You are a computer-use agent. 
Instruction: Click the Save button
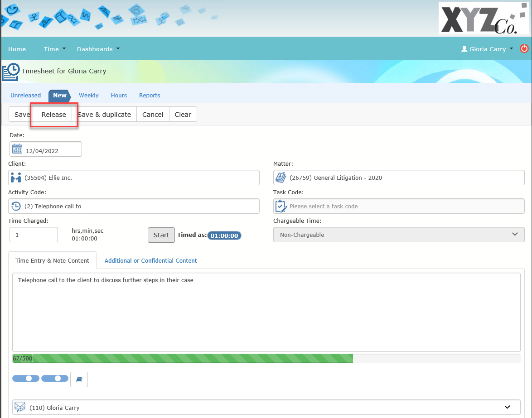(22, 115)
